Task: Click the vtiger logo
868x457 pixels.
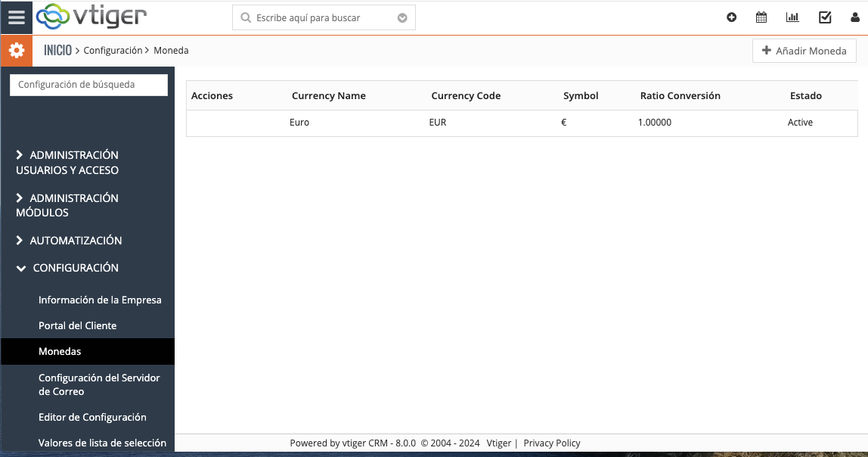Action: (91, 17)
